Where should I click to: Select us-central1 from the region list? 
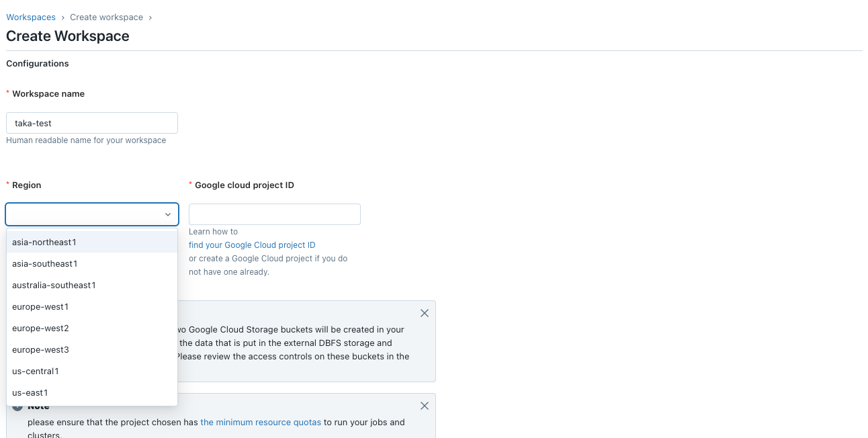click(x=35, y=371)
